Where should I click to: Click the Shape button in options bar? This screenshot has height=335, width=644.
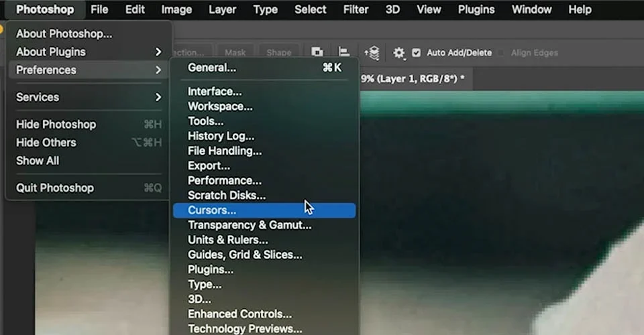pyautogui.click(x=279, y=52)
